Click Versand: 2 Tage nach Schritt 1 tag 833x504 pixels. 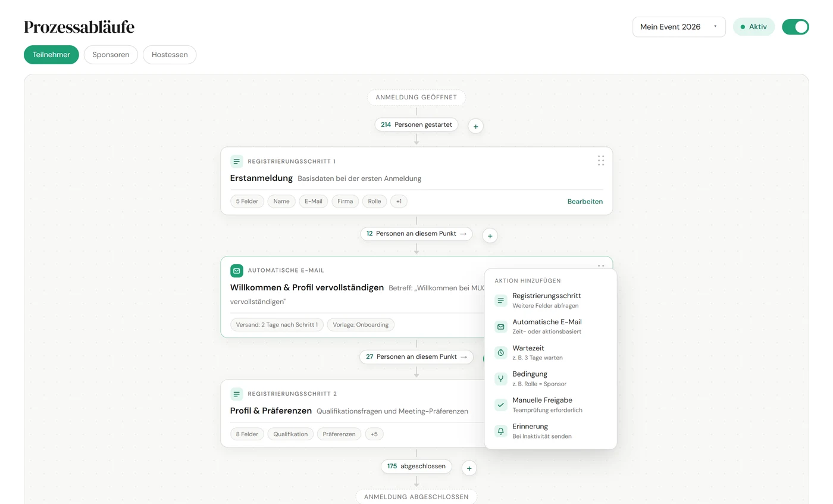[277, 325]
